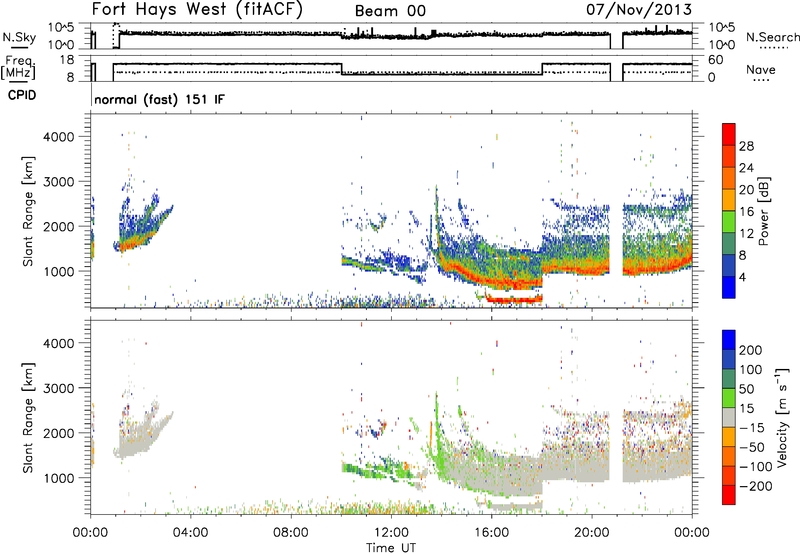This screenshot has height=554, width=800.
Task: Pick the red bottom segment of Velocity color bar
Action: coord(729,495)
